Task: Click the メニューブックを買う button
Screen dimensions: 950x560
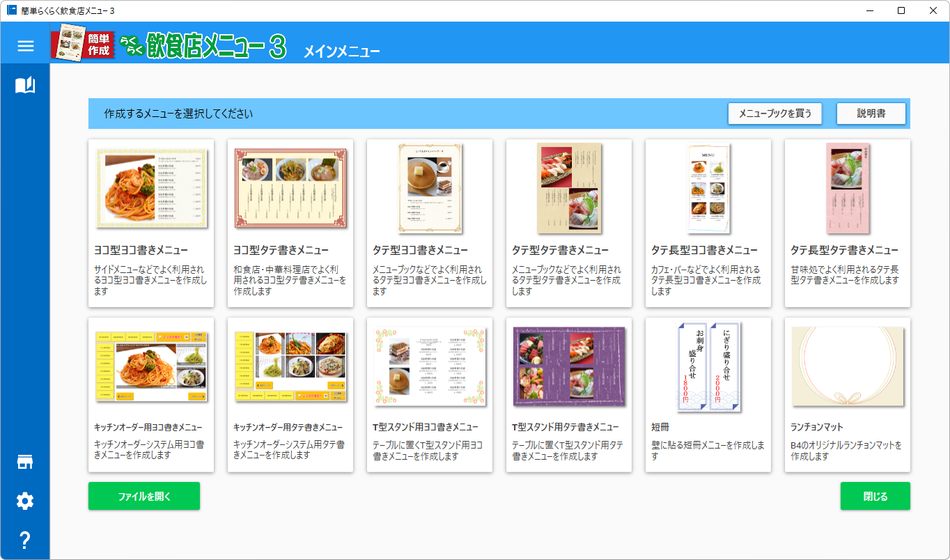Action: 774,114
